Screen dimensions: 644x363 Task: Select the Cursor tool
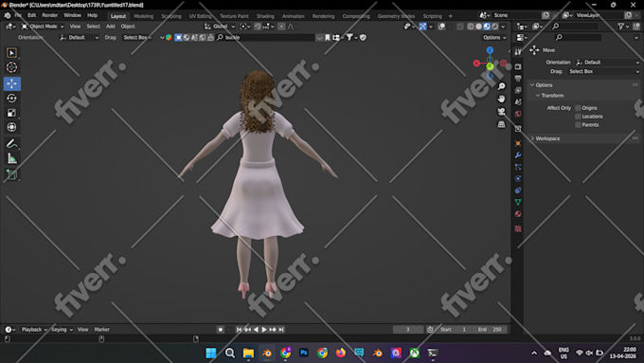[12, 67]
